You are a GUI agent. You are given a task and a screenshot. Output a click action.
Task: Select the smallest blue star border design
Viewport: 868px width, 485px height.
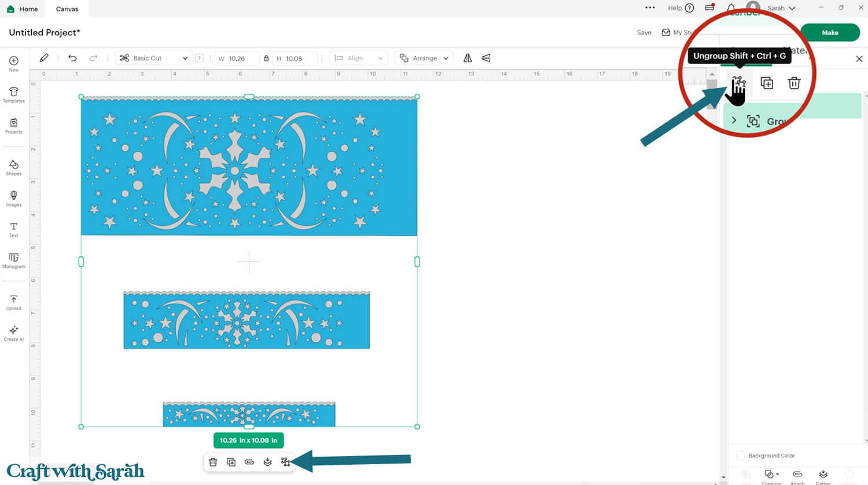point(249,414)
